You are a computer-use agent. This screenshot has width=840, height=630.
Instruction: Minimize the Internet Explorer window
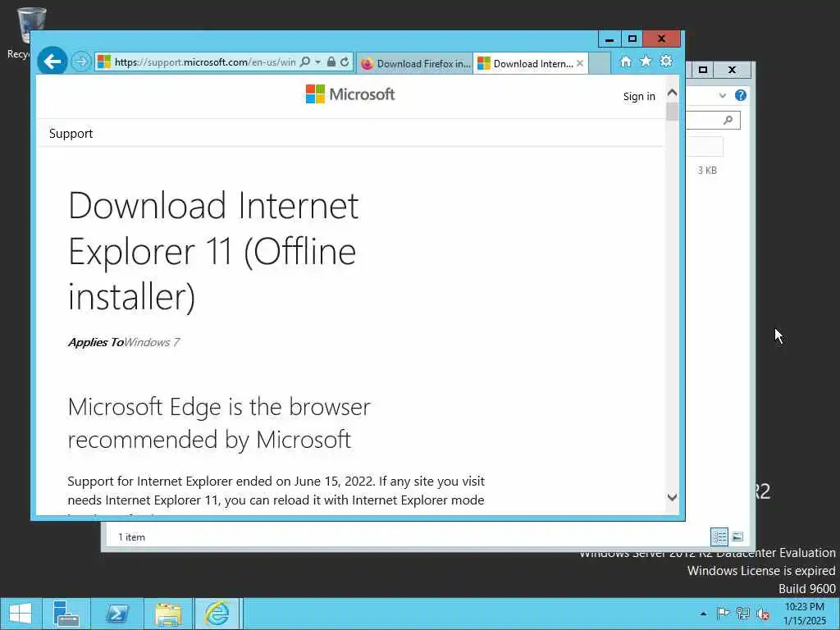[x=609, y=39]
